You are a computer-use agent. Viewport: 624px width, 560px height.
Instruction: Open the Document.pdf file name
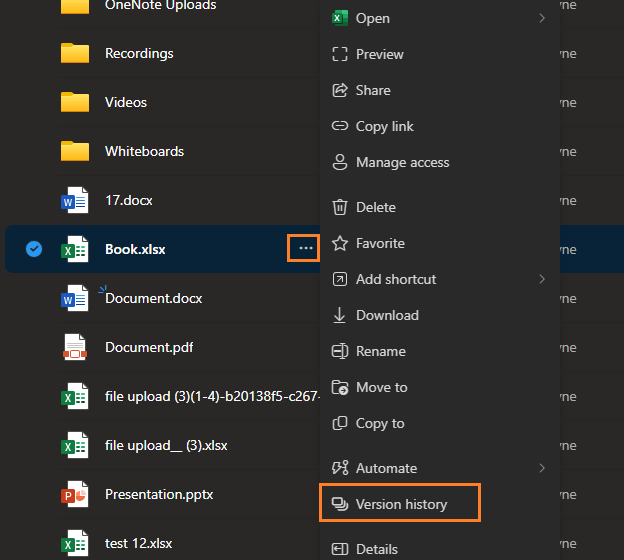149,347
